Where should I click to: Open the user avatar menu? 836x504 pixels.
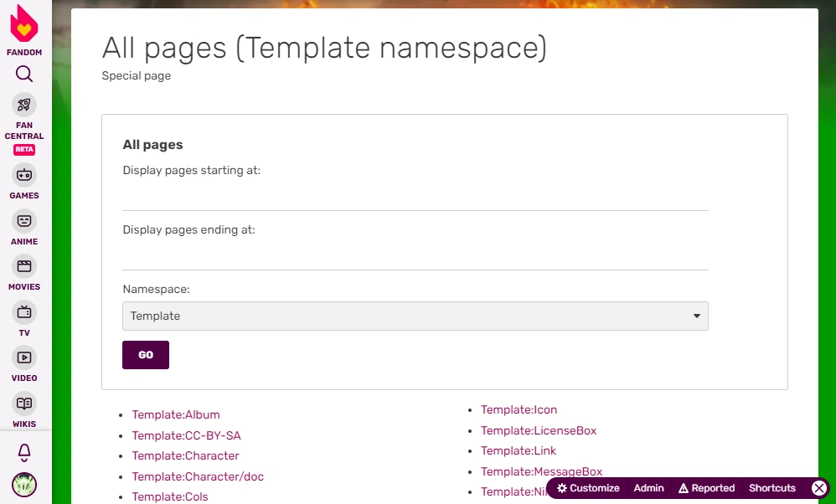[x=24, y=485]
